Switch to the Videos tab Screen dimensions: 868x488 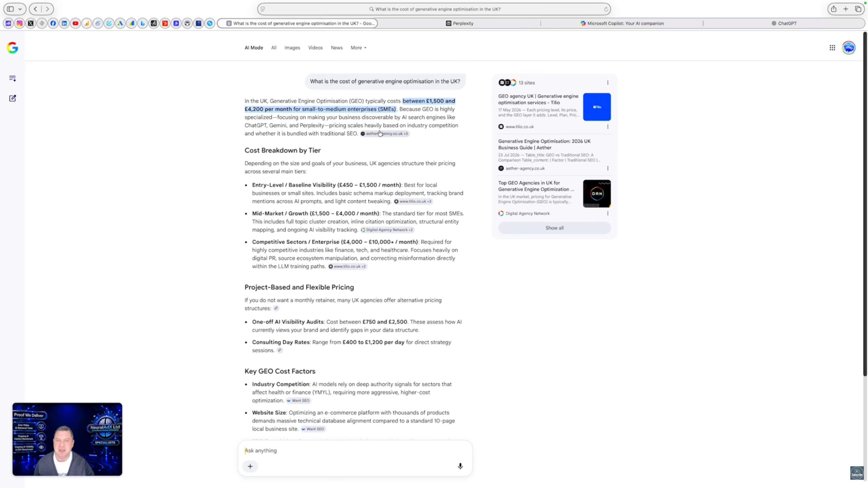[315, 48]
